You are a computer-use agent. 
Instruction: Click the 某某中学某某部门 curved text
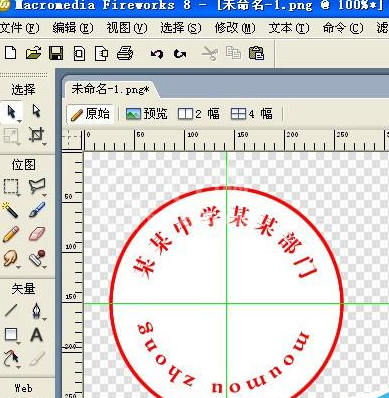pyautogui.click(x=224, y=242)
